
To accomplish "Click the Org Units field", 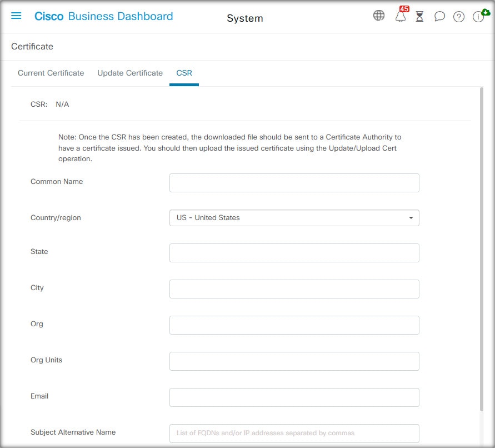I will (x=294, y=361).
